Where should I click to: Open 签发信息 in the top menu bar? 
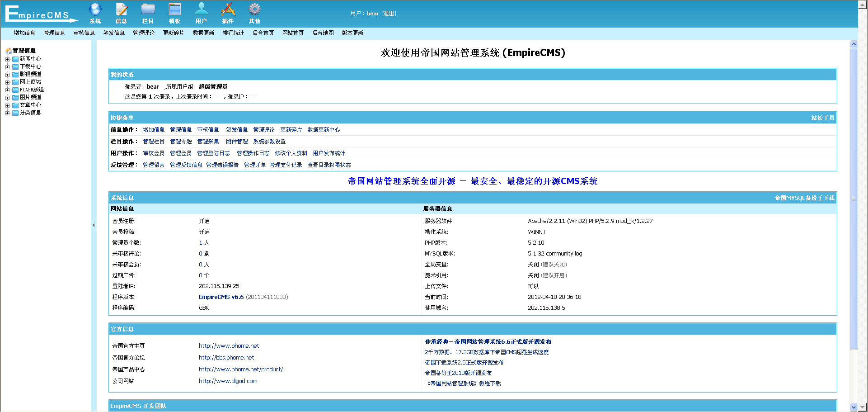[114, 33]
